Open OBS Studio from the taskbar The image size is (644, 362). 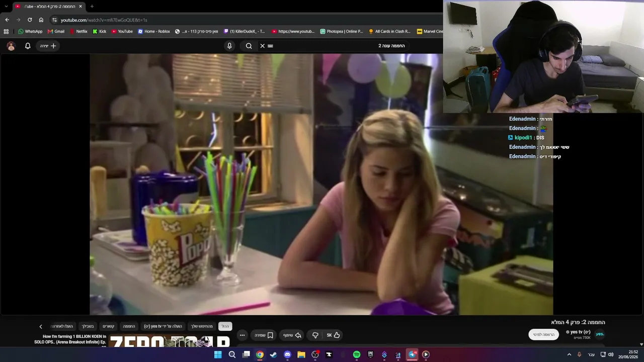pos(315,354)
